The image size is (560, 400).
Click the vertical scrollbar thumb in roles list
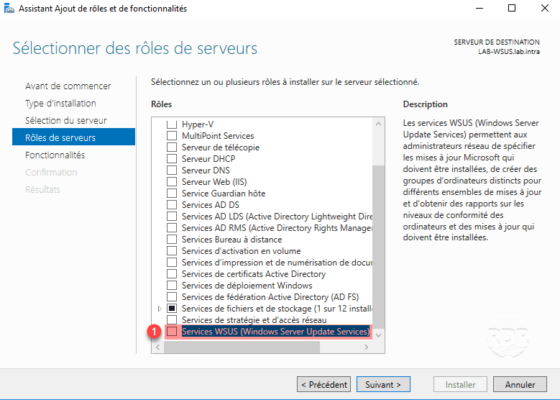pos(379,247)
